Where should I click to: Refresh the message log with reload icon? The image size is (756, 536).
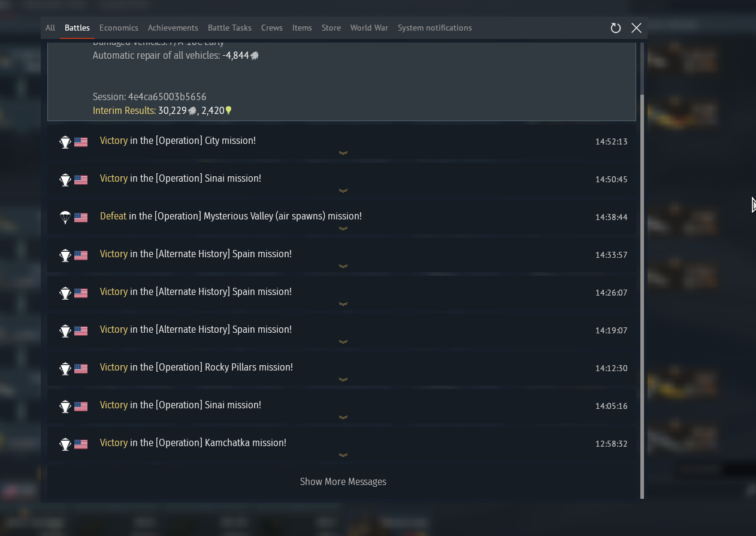[615, 28]
